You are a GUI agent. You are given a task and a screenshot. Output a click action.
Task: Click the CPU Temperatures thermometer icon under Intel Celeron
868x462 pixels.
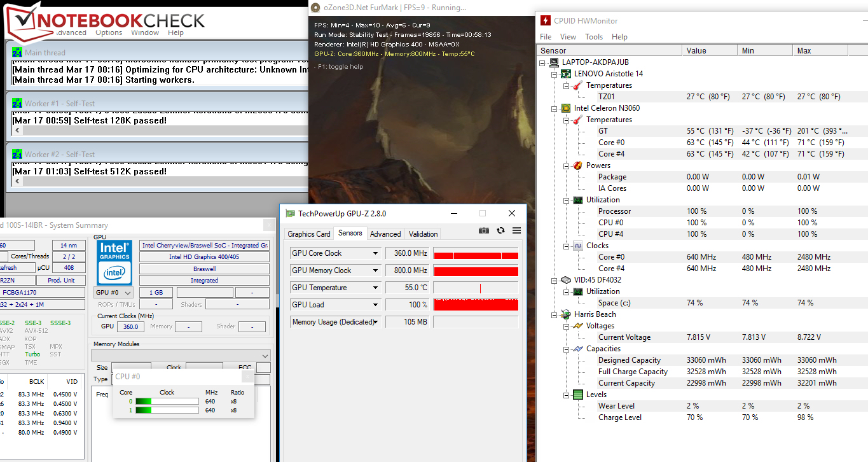tap(577, 120)
